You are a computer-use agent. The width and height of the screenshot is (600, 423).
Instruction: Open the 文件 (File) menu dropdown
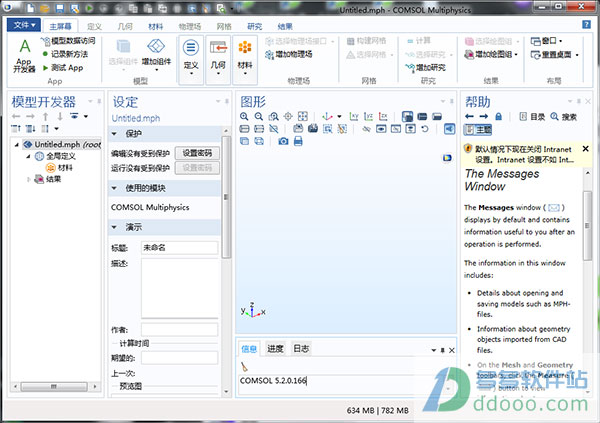[24, 25]
